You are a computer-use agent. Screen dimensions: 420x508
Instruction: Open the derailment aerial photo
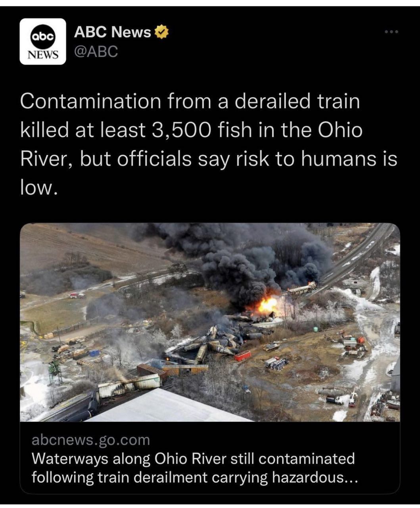click(x=210, y=322)
